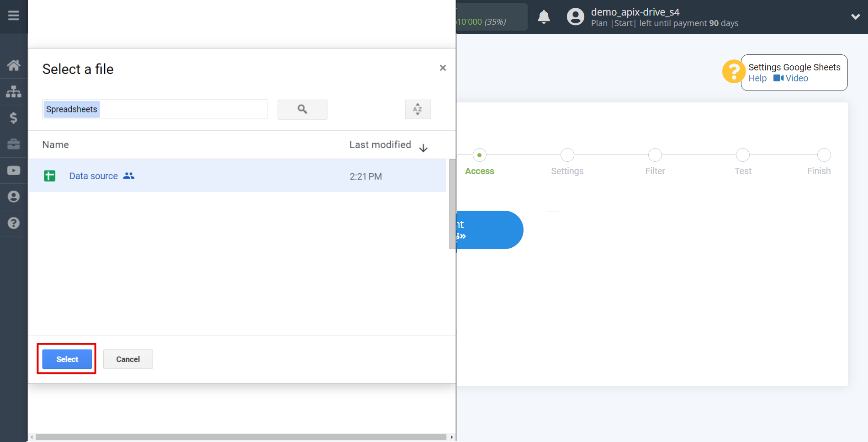Toggle the A-Z sort order button

click(418, 109)
